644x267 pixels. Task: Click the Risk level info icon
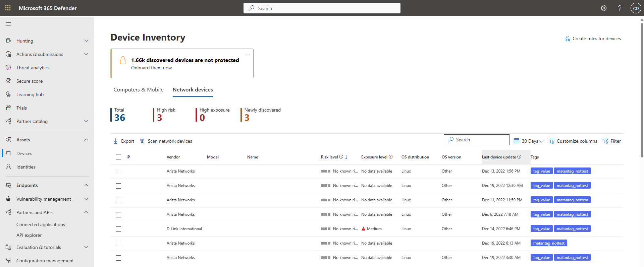pyautogui.click(x=341, y=157)
